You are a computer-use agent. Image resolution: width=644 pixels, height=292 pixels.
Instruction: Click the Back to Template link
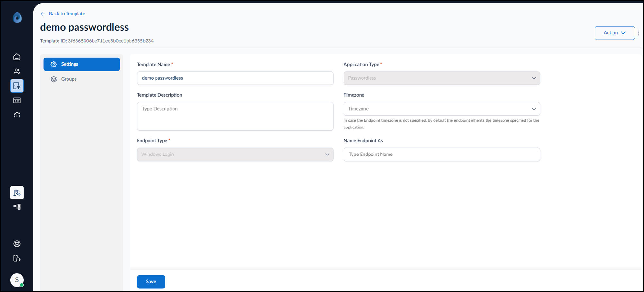(x=67, y=14)
